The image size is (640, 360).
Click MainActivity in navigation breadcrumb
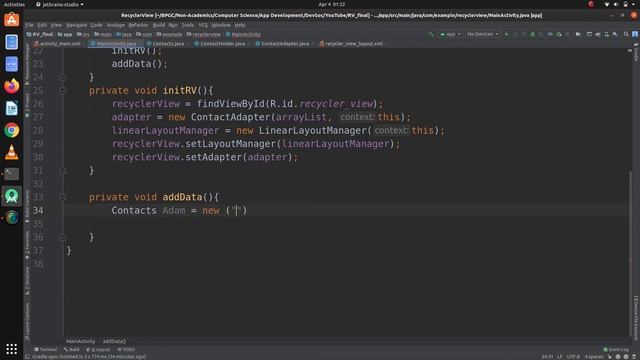tap(243, 34)
